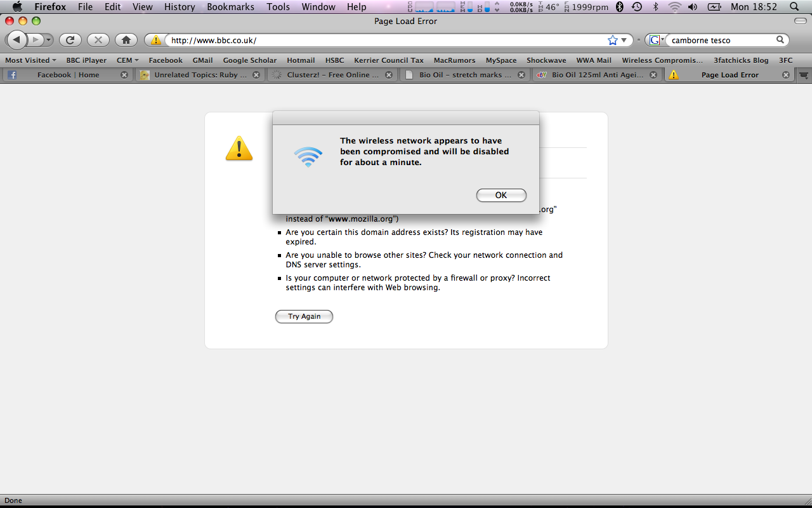This screenshot has width=812, height=508.
Task: Click the site warning icon in address bar
Action: tap(155, 40)
